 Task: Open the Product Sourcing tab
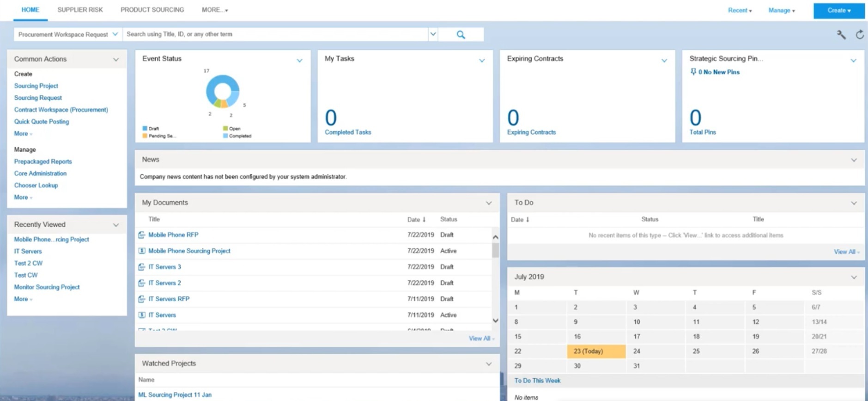(152, 10)
